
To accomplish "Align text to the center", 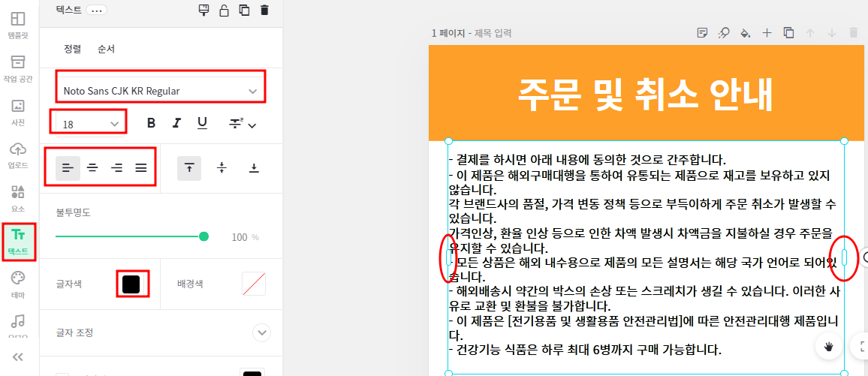I will tap(92, 169).
